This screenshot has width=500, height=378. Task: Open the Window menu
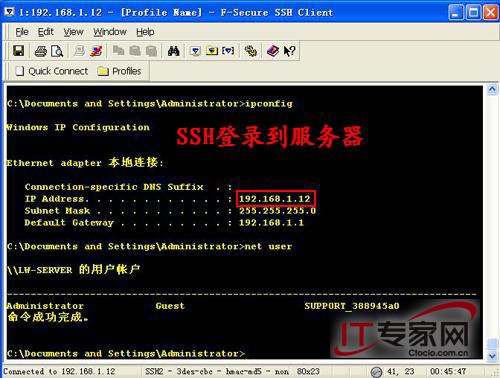click(110, 32)
